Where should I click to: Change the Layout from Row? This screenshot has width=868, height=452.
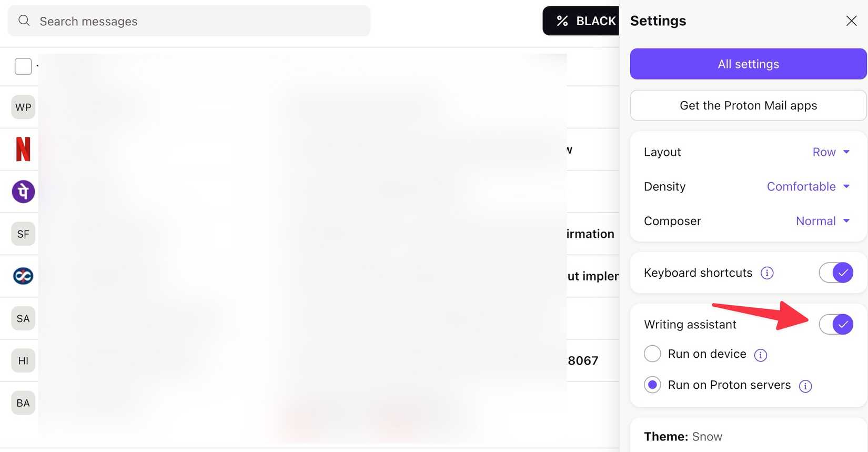click(831, 152)
